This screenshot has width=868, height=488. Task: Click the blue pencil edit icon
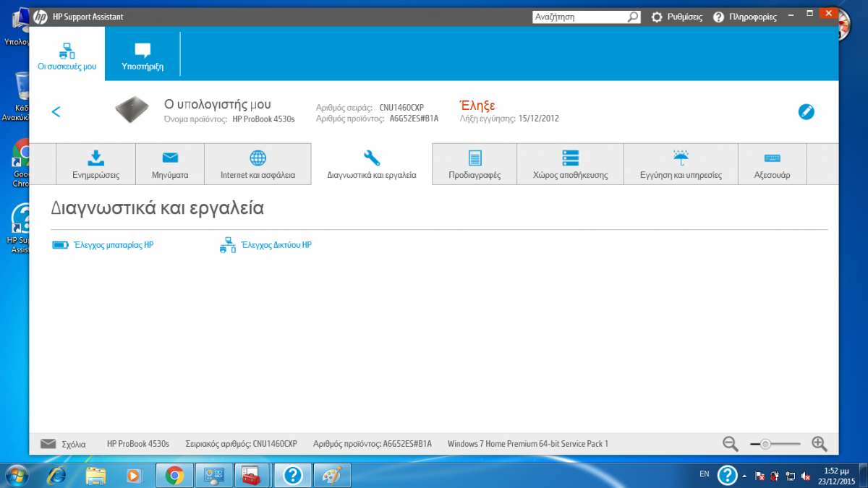(x=806, y=112)
